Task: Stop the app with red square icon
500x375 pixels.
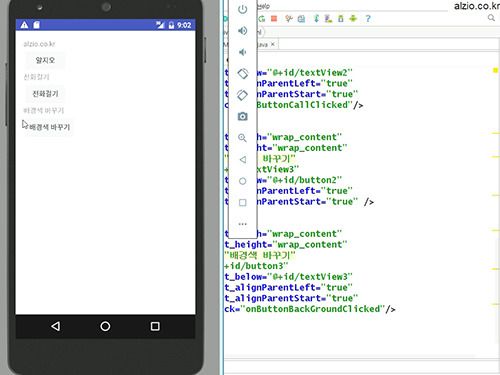Action: (x=274, y=18)
